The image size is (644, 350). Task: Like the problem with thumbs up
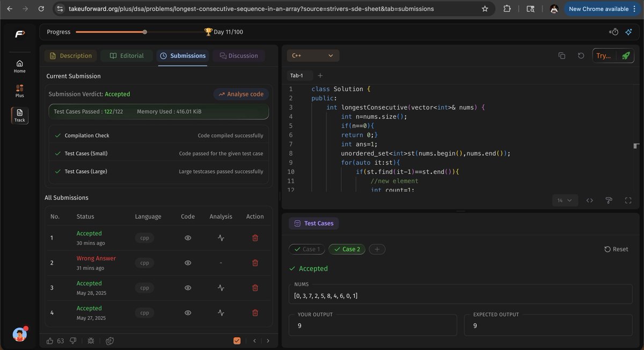click(50, 340)
